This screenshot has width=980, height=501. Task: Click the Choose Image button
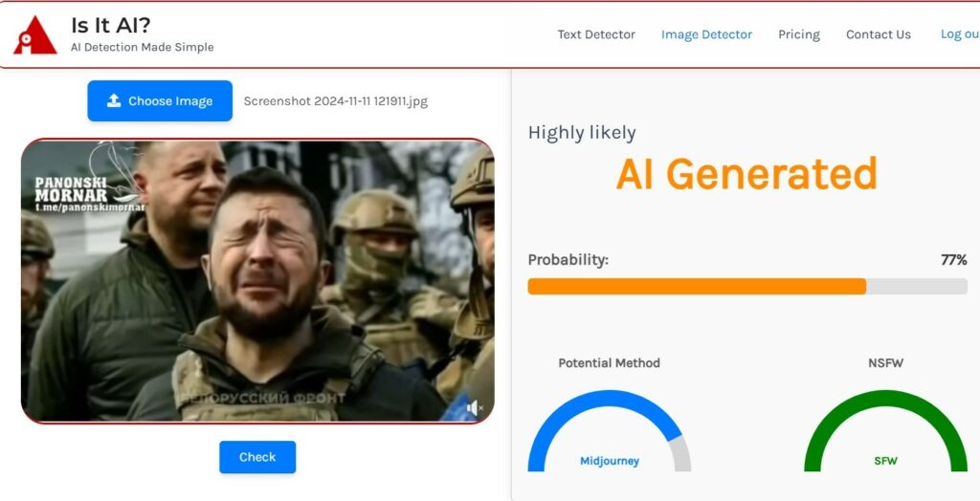point(160,100)
